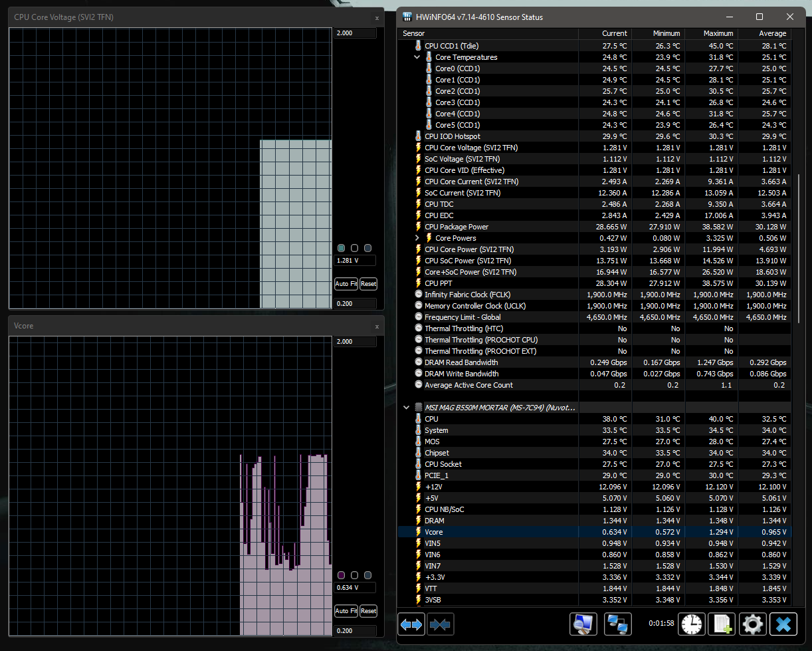
Task: Expand the Core Powers tree node
Action: pos(417,238)
